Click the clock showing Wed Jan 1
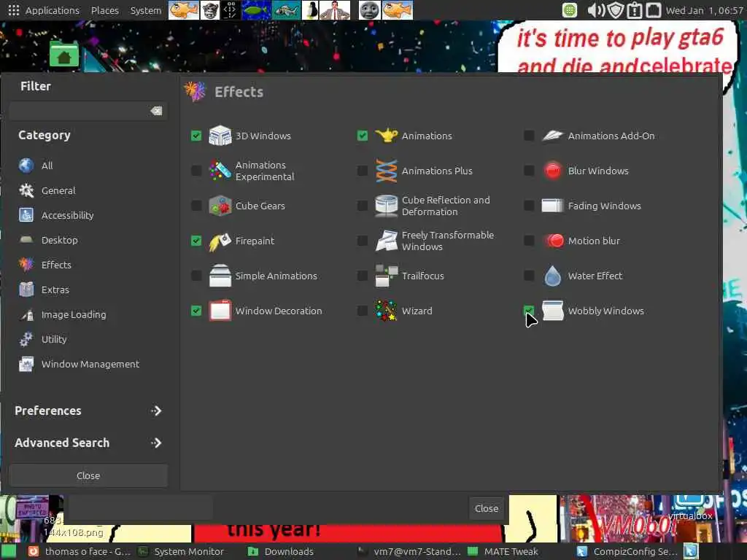 coord(704,10)
